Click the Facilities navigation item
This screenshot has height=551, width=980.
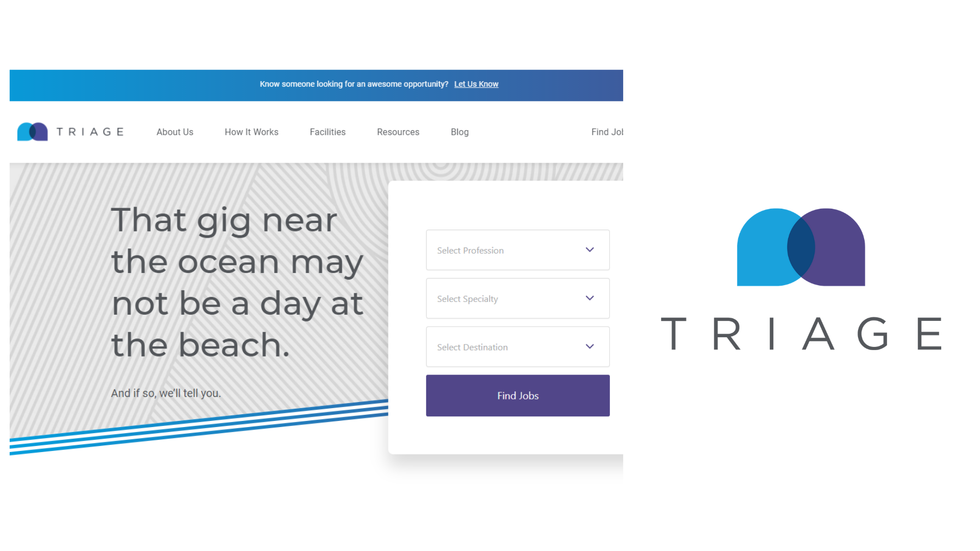coord(328,132)
